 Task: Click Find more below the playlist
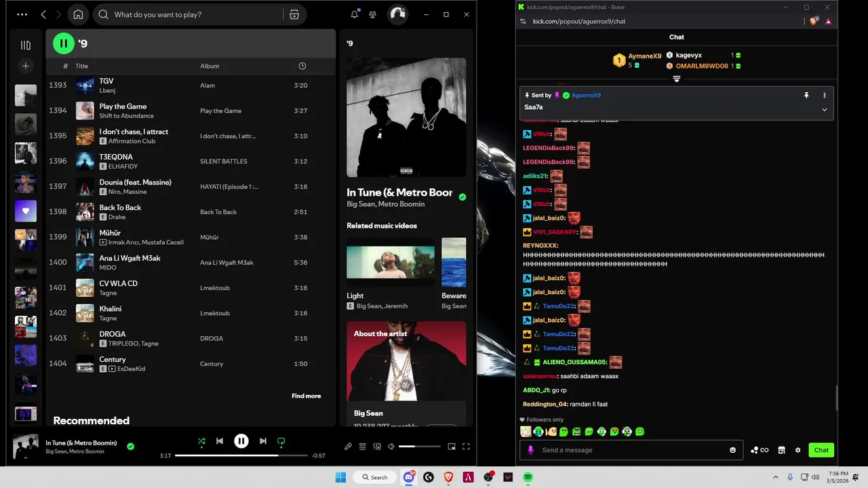[x=307, y=396]
